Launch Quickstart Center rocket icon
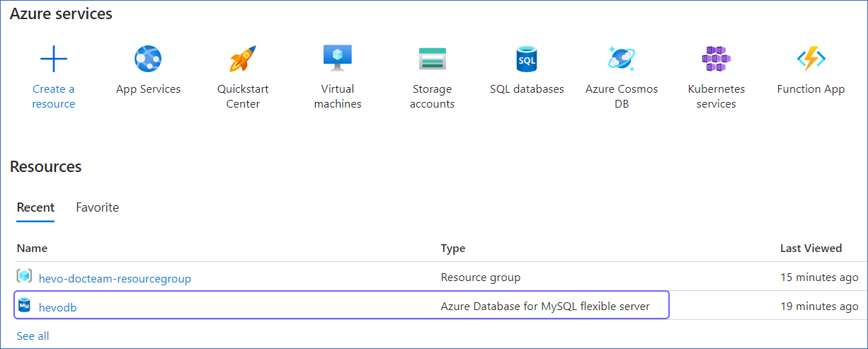 click(243, 59)
